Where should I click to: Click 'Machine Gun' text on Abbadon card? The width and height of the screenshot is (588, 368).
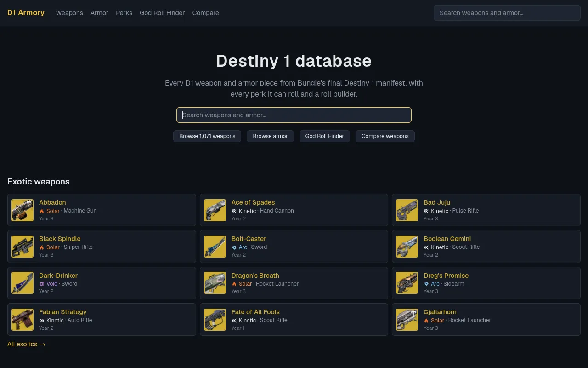pos(80,211)
